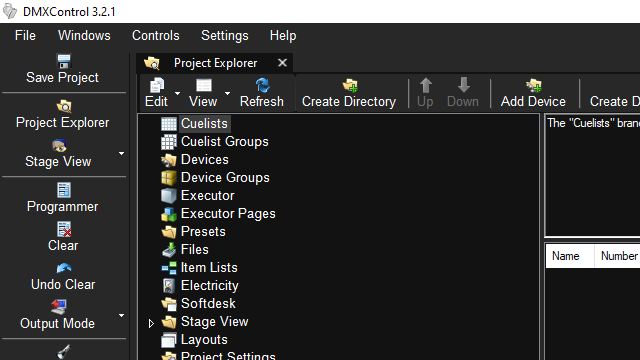The height and width of the screenshot is (360, 640).
Task: Select Executor Pages in the tree
Action: [228, 213]
